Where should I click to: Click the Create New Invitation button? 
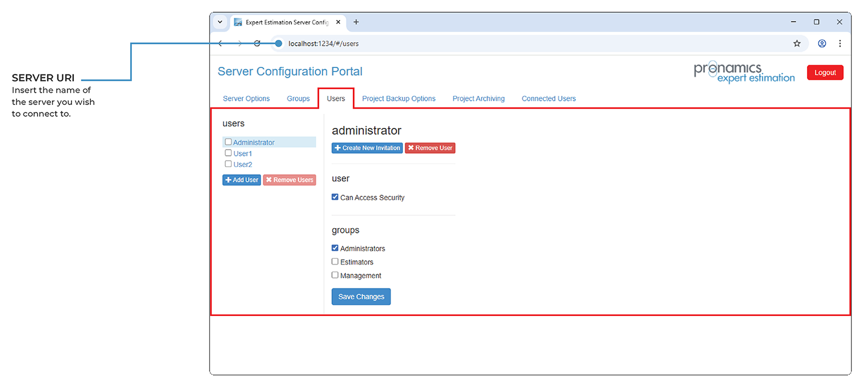(367, 148)
